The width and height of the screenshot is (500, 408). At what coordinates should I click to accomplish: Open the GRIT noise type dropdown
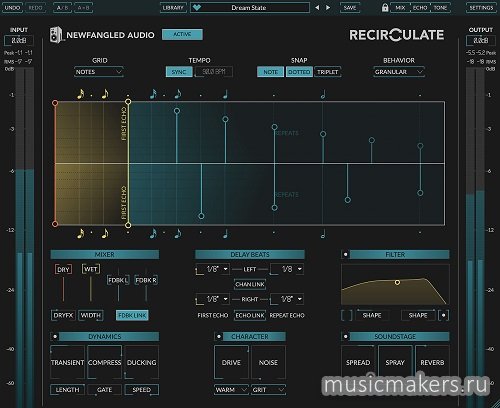pyautogui.click(x=268, y=390)
